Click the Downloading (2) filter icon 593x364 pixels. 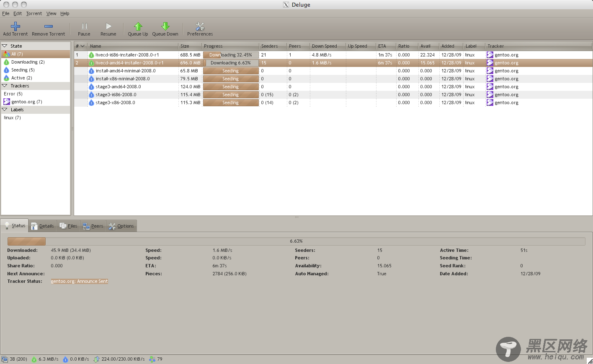point(6,62)
